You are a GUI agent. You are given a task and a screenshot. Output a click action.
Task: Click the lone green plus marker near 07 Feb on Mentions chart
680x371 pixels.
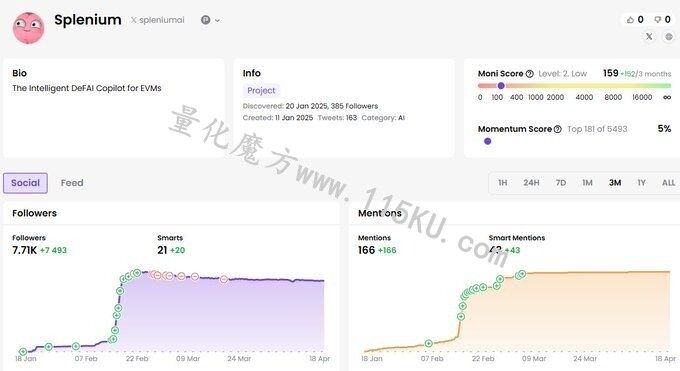coord(428,343)
